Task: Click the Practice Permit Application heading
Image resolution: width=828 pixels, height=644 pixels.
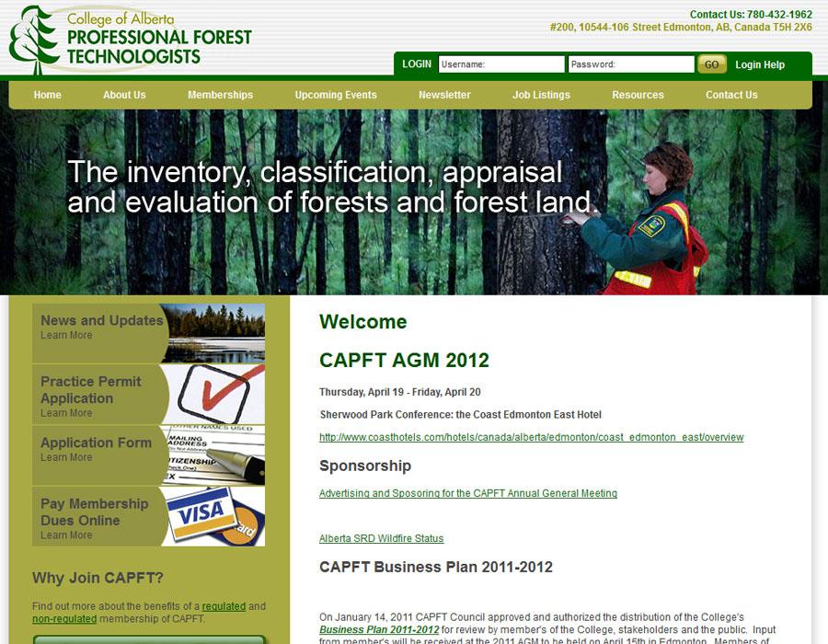Action: pyautogui.click(x=91, y=389)
